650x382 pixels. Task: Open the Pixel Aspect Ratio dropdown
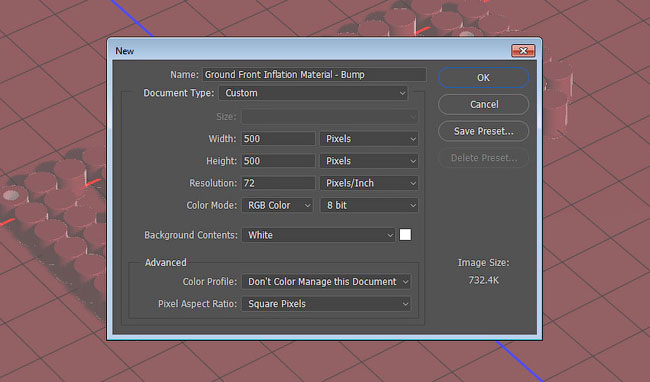pyautogui.click(x=326, y=304)
